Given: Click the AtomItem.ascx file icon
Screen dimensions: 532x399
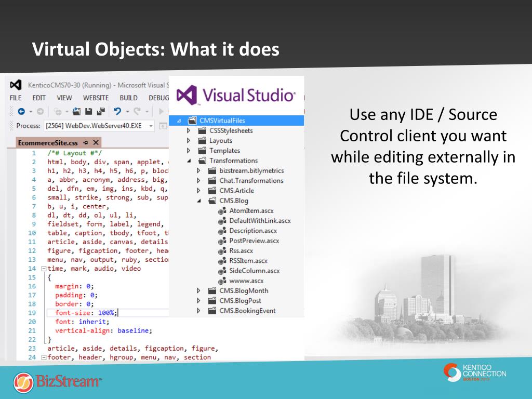Looking at the screenshot, I should click(222, 211).
